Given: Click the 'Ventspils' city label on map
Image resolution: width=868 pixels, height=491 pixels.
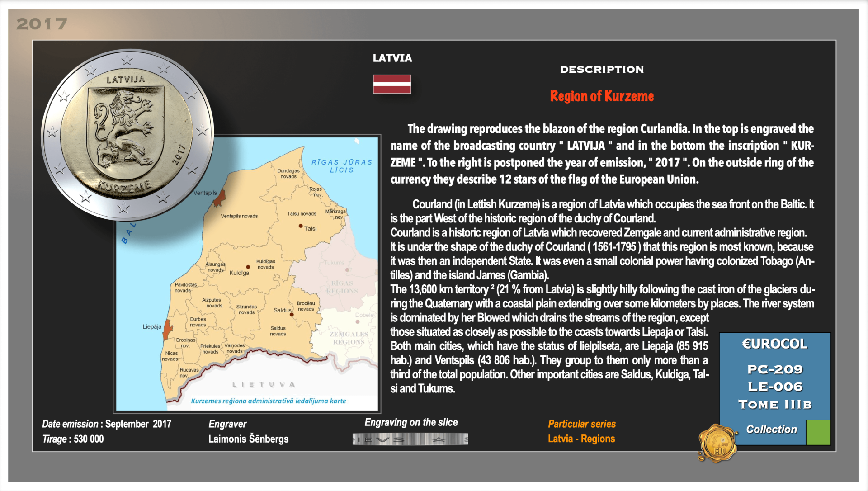Looking at the screenshot, I should 205,193.
